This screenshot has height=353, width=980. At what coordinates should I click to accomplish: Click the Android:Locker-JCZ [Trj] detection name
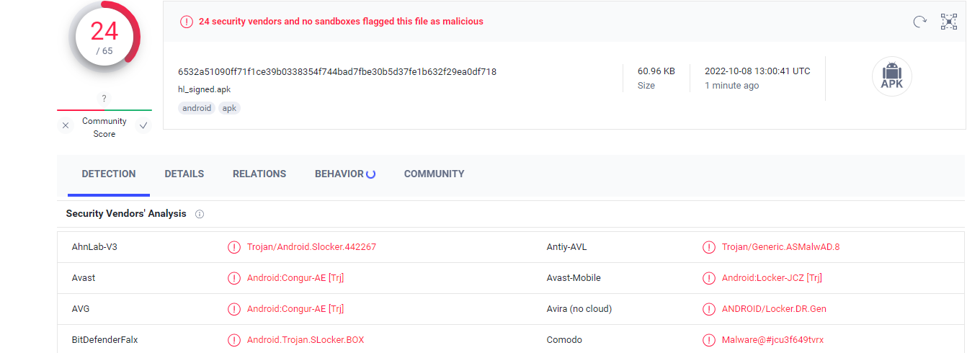772,278
